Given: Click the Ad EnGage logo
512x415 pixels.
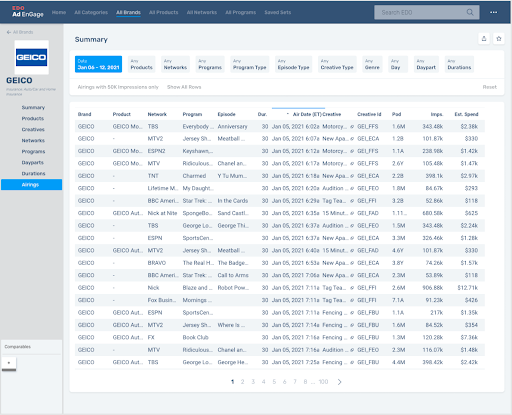Looking at the screenshot, I should (x=28, y=12).
